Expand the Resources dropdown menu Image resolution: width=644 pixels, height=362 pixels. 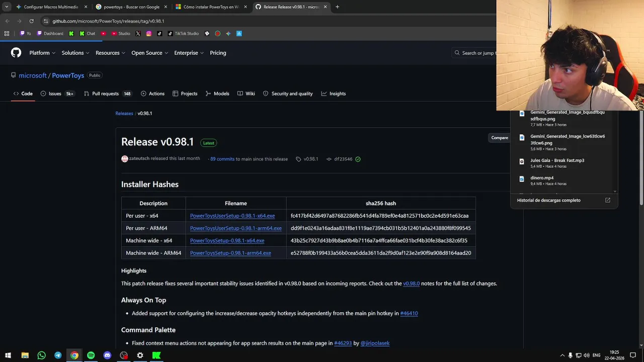coord(110,53)
